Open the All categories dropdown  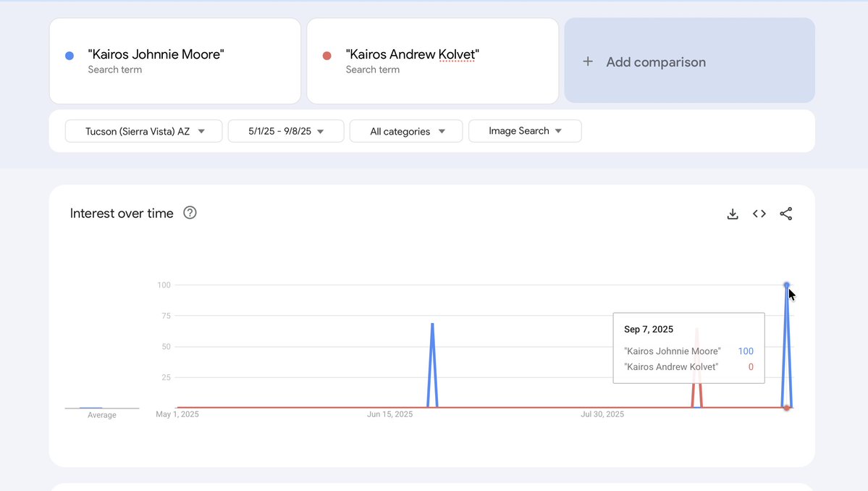click(406, 131)
